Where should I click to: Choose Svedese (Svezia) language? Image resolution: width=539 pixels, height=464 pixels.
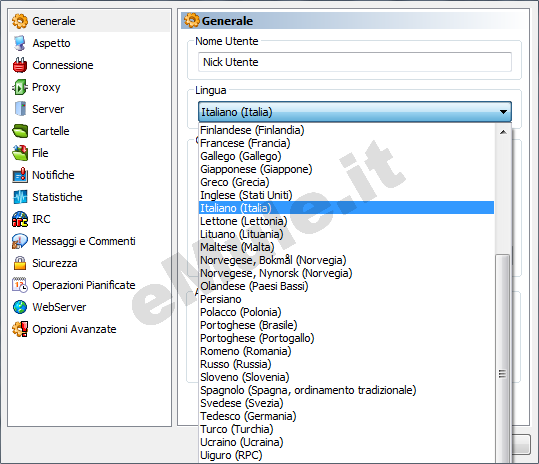click(346, 403)
